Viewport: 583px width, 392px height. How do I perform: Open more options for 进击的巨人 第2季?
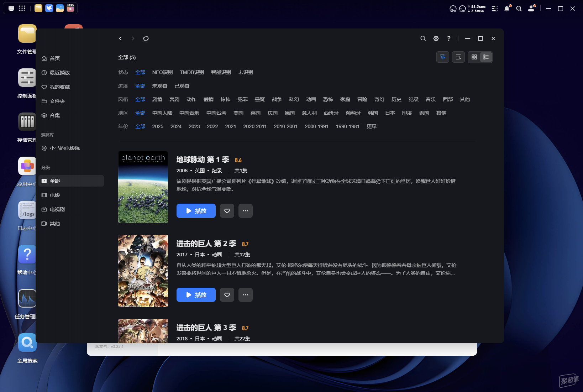[x=246, y=295]
